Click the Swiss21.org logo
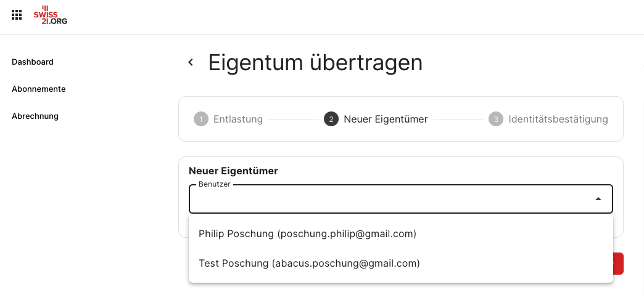This screenshot has height=295, width=644. coord(51,15)
